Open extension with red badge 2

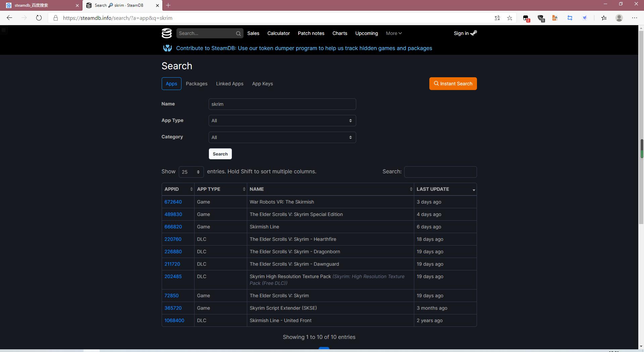pyautogui.click(x=526, y=18)
